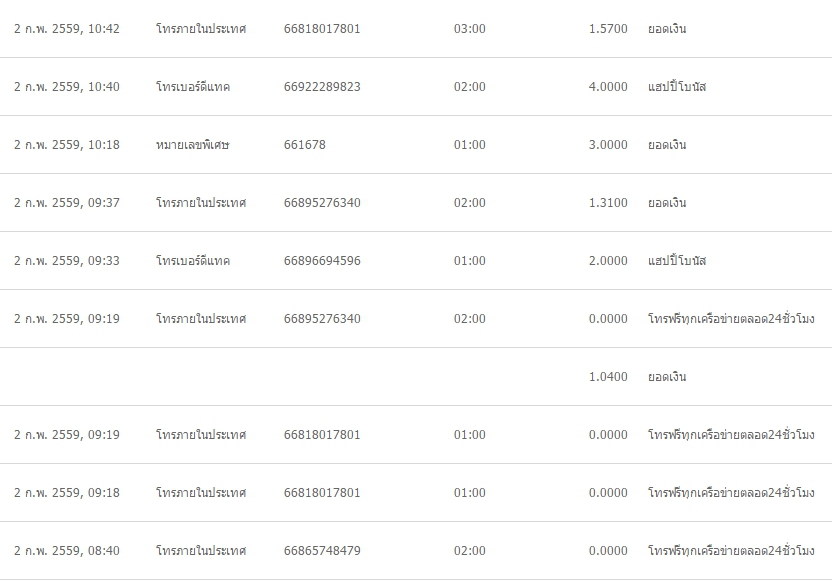The width and height of the screenshot is (832, 583).
Task: Click the 09:33 โทรเบอร์ดีแทค entry
Action: pos(193,260)
